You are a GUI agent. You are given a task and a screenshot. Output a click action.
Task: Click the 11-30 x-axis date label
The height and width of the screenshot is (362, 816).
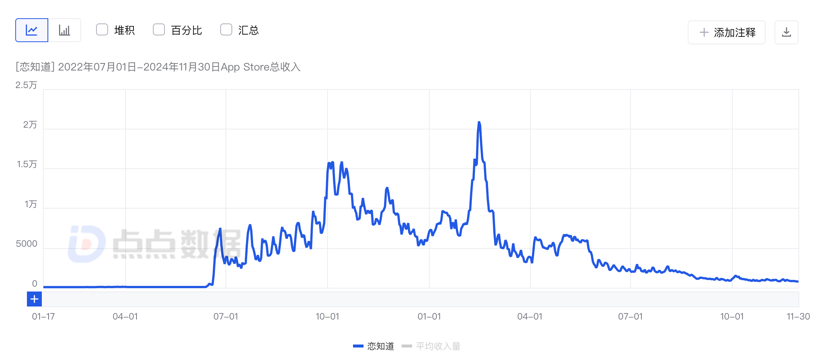797,316
